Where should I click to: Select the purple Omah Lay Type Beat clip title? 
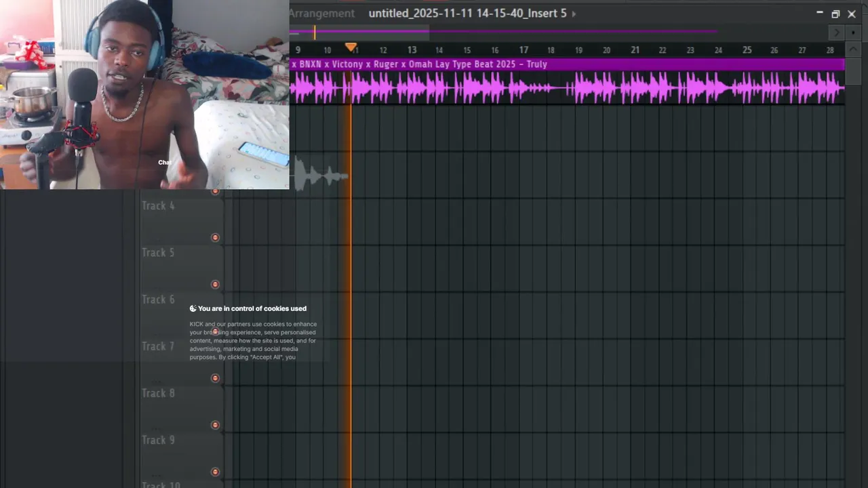tap(419, 64)
